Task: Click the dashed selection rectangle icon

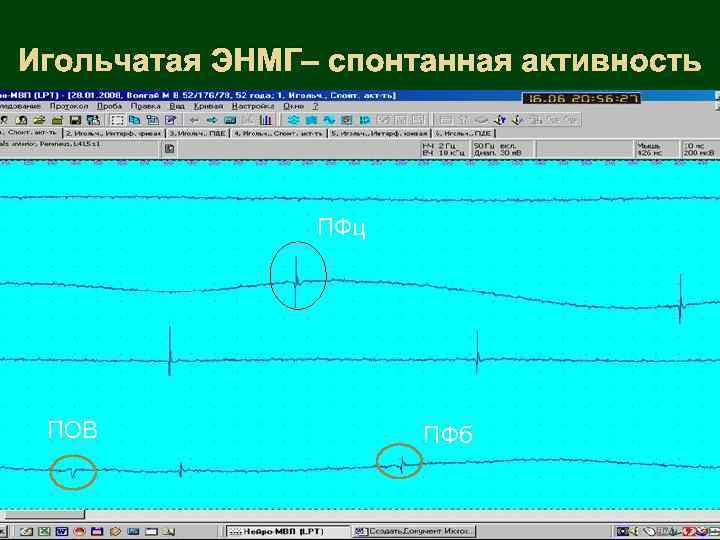Action: 117,120
